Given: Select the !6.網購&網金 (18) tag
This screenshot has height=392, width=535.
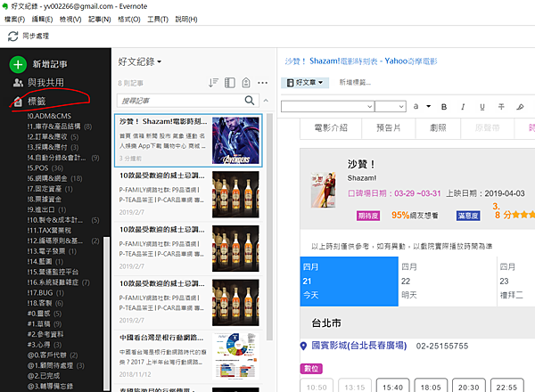Looking at the screenshot, I should click(54, 178).
